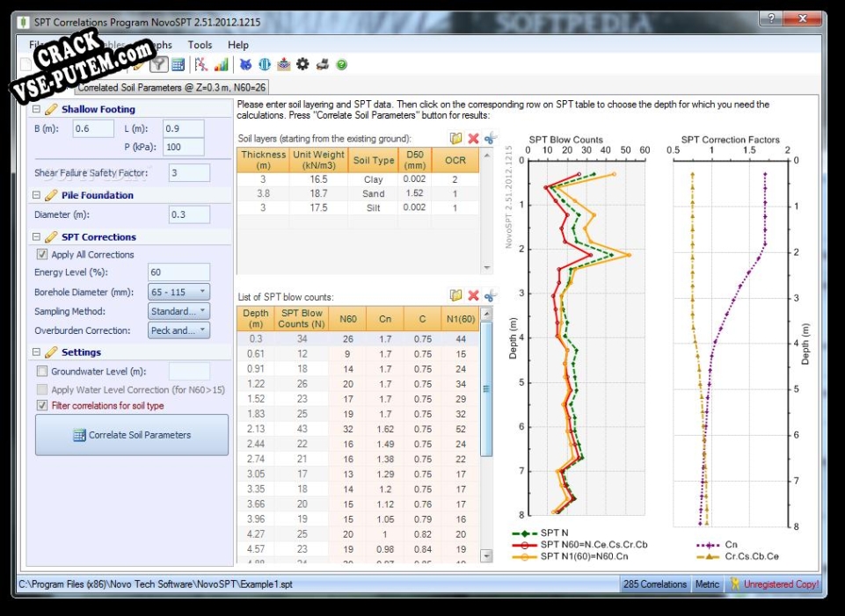Click the pencil icon beside SPT Corrections
The image size is (845, 616).
pyautogui.click(x=51, y=237)
